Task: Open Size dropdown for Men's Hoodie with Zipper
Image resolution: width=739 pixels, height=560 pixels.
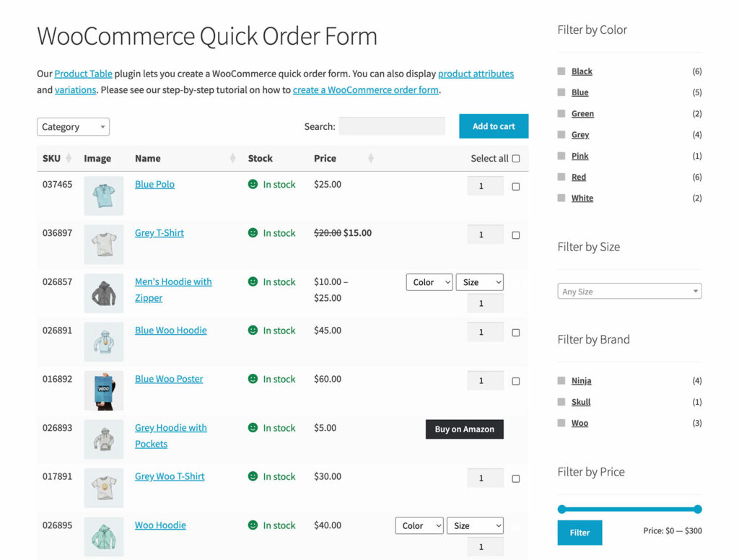Action: 480,282
